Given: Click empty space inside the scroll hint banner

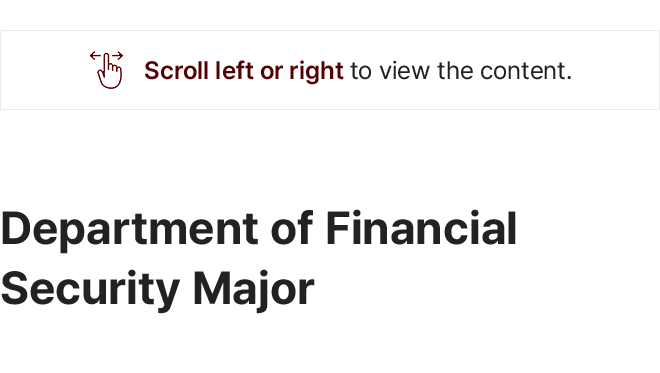Looking at the screenshot, I should 615,70.
